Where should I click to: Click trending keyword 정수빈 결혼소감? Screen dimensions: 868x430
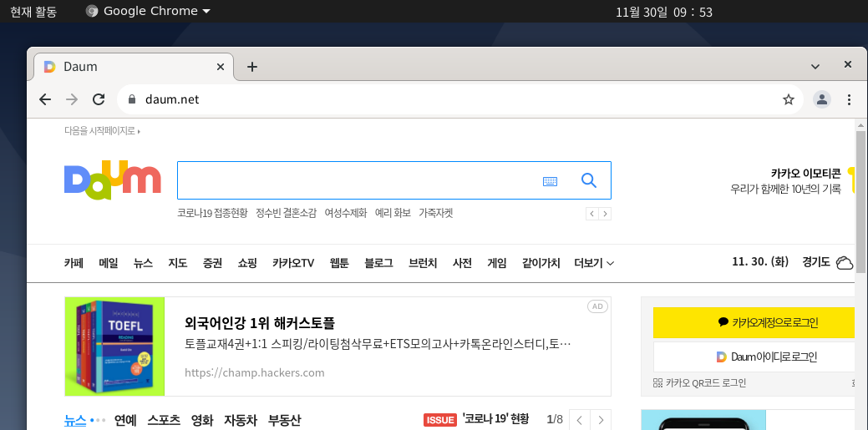[x=287, y=213]
